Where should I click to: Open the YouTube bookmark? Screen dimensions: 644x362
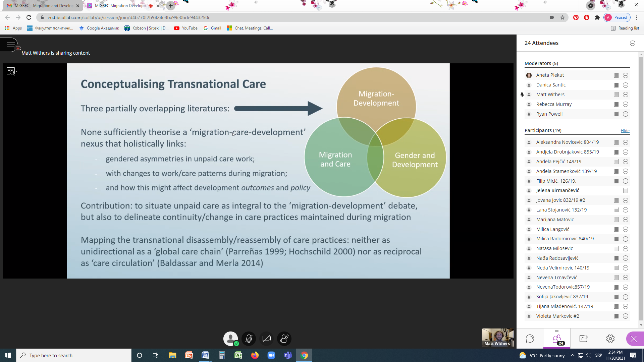[x=186, y=28]
